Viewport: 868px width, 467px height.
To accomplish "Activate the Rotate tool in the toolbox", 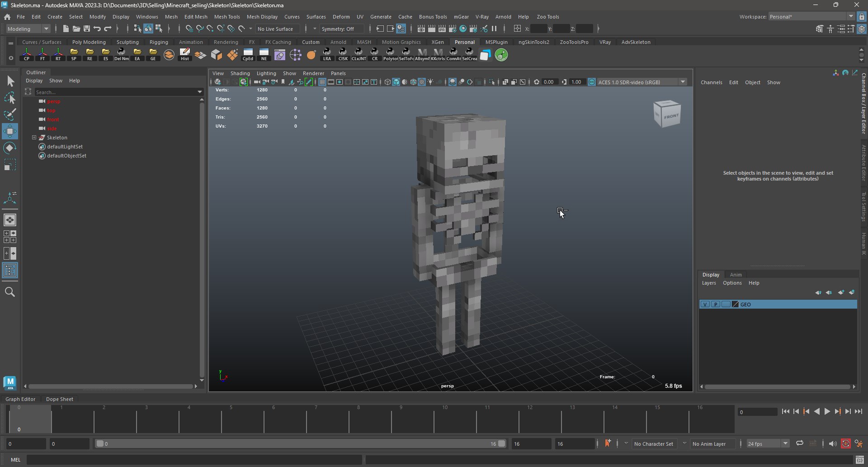I will [x=9, y=148].
